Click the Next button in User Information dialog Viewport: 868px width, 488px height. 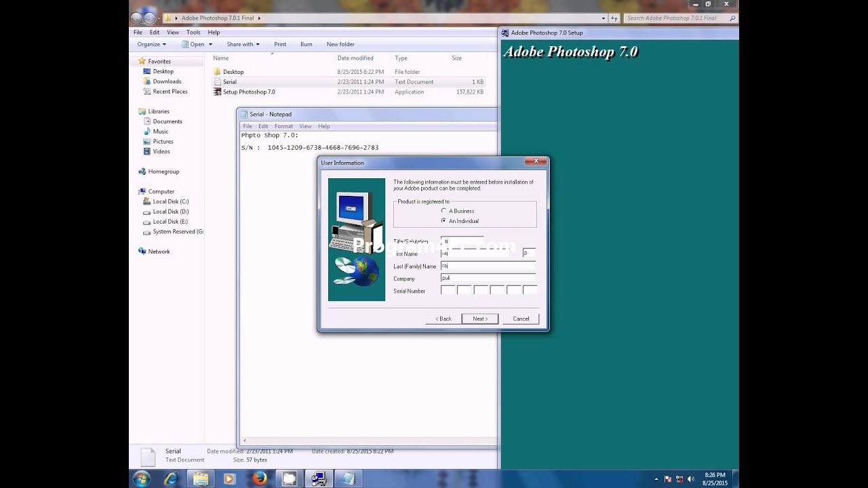coord(480,319)
